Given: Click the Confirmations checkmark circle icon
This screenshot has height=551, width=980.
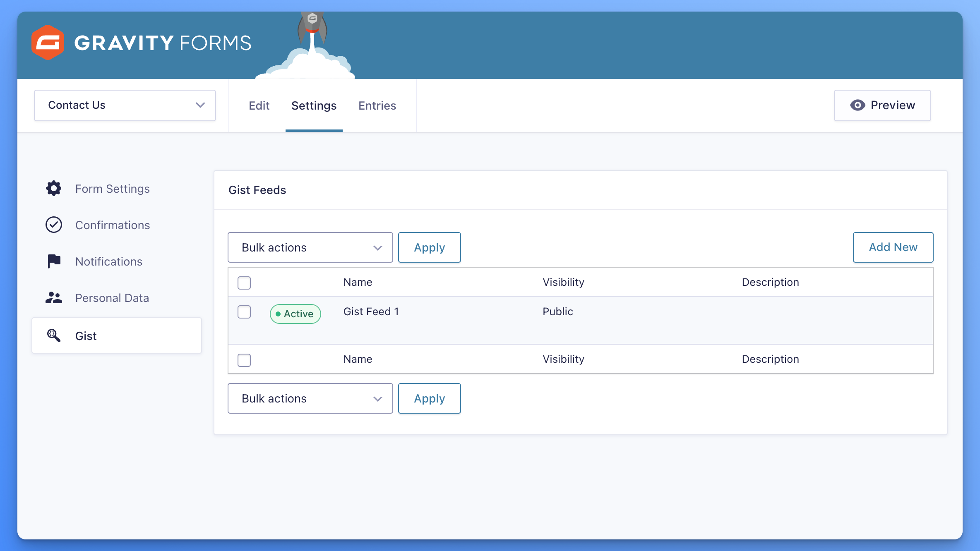Looking at the screenshot, I should [54, 225].
